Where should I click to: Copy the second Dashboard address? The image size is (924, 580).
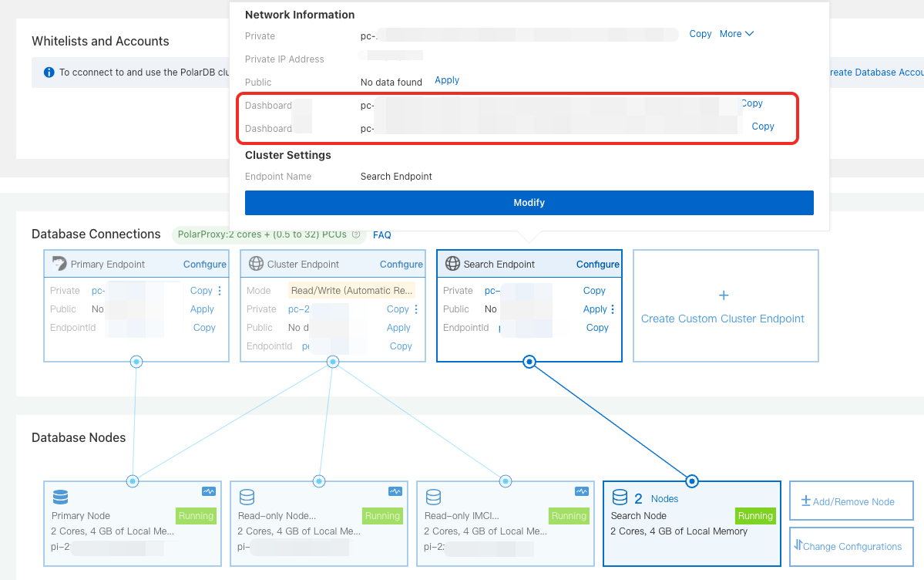[762, 126]
